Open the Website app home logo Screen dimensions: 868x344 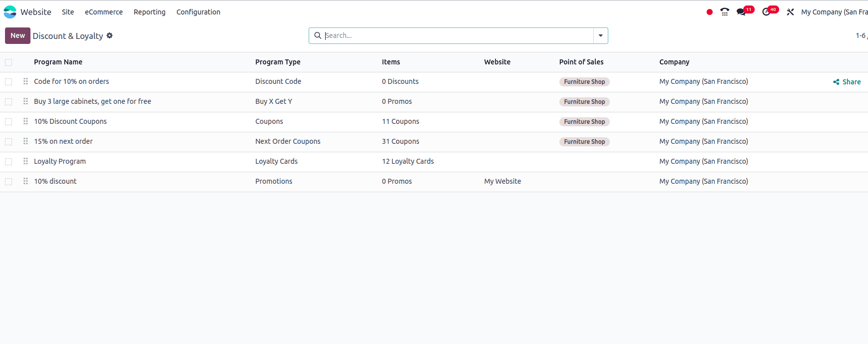10,12
